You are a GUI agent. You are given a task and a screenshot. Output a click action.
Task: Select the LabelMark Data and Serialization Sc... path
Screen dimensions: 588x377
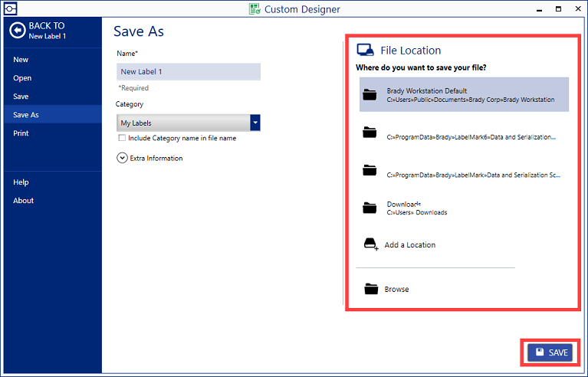(x=474, y=175)
